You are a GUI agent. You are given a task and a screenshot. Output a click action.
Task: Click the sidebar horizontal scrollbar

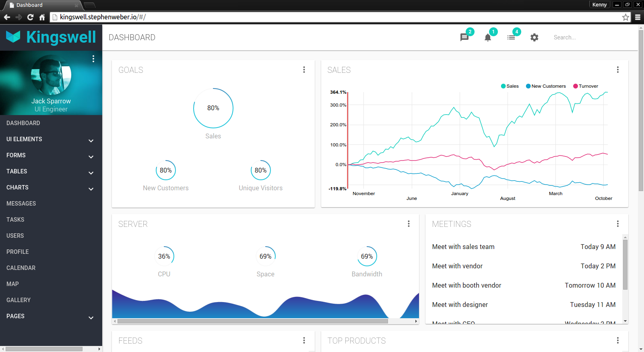coord(44,349)
